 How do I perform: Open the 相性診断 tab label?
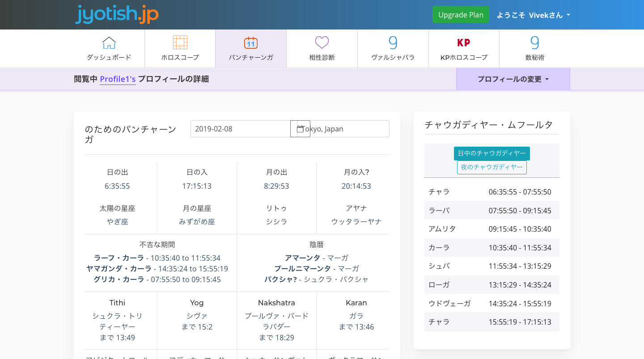(322, 57)
